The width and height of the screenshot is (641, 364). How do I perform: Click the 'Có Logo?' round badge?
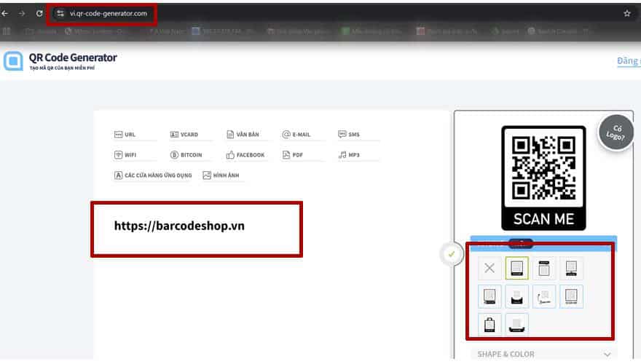point(616,132)
